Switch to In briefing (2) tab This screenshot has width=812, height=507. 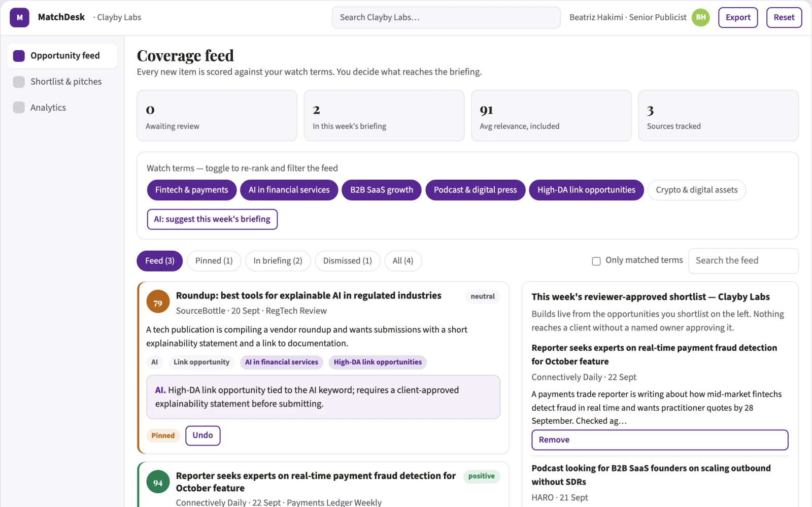tap(278, 261)
